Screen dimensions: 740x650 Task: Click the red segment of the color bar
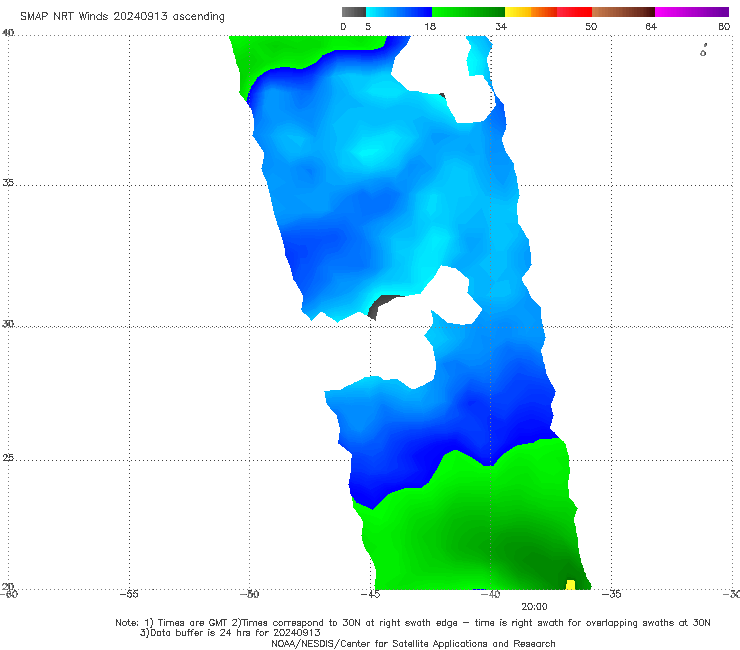(x=574, y=12)
